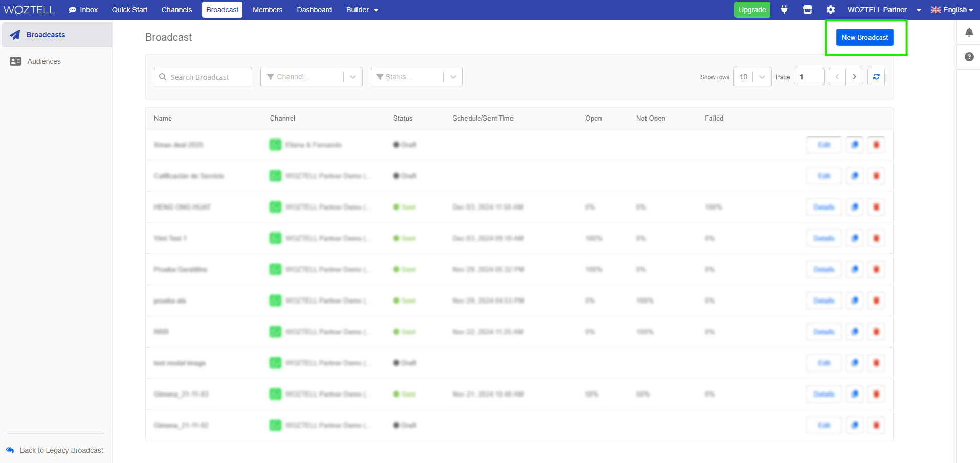
Task: View Details of Prueba Geraldine broadcast
Action: [x=823, y=269]
